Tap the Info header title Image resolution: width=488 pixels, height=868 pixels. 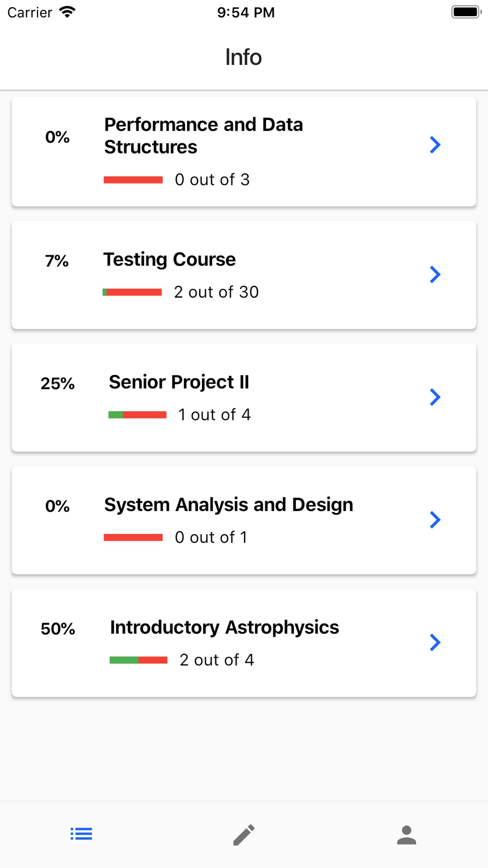coord(244,57)
